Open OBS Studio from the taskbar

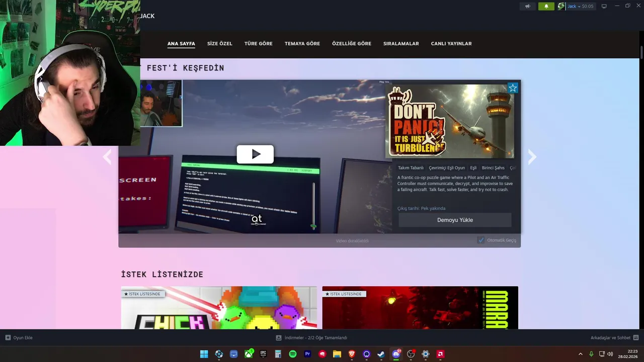[x=411, y=354]
